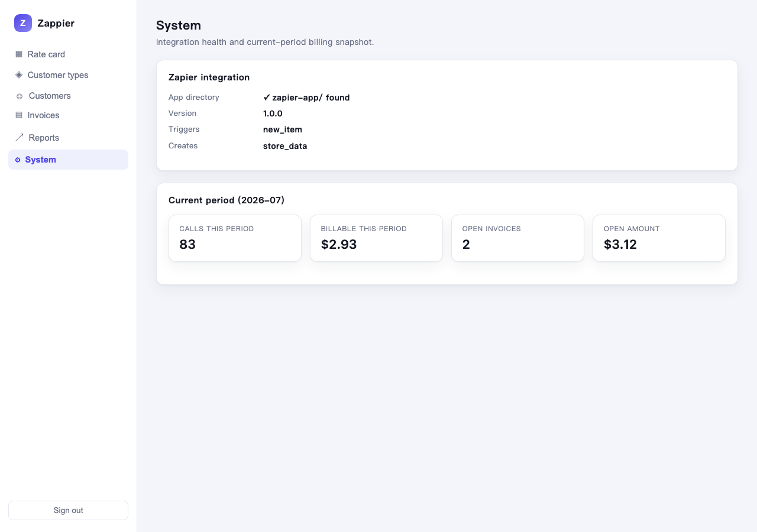Click the Invoices list icon

point(19,115)
